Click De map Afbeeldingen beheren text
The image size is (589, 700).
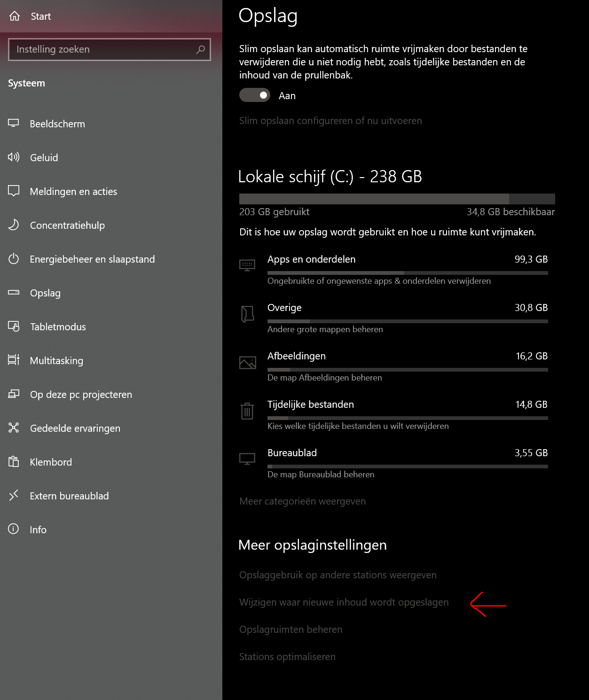coord(325,378)
